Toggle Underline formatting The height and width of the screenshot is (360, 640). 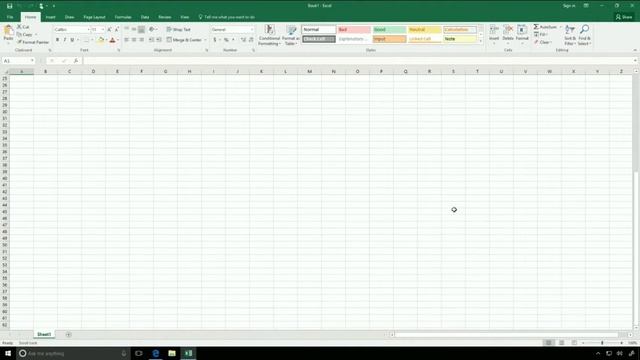(x=72, y=40)
